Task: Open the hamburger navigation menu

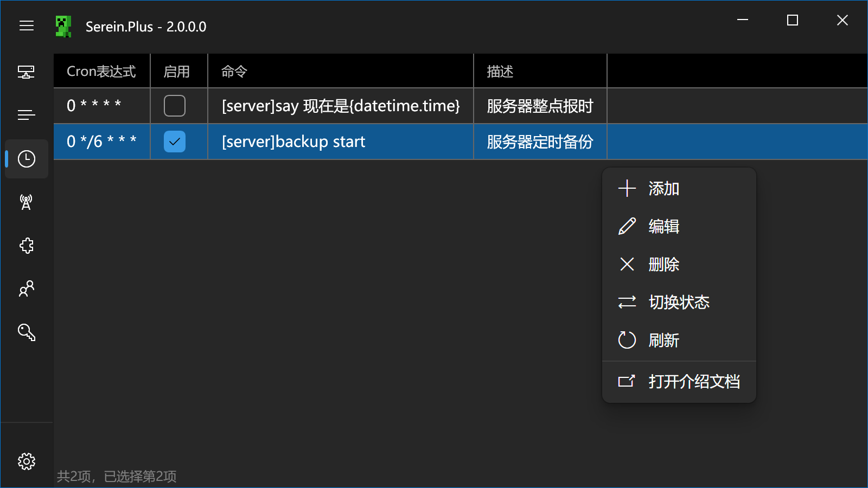Action: 27,26
